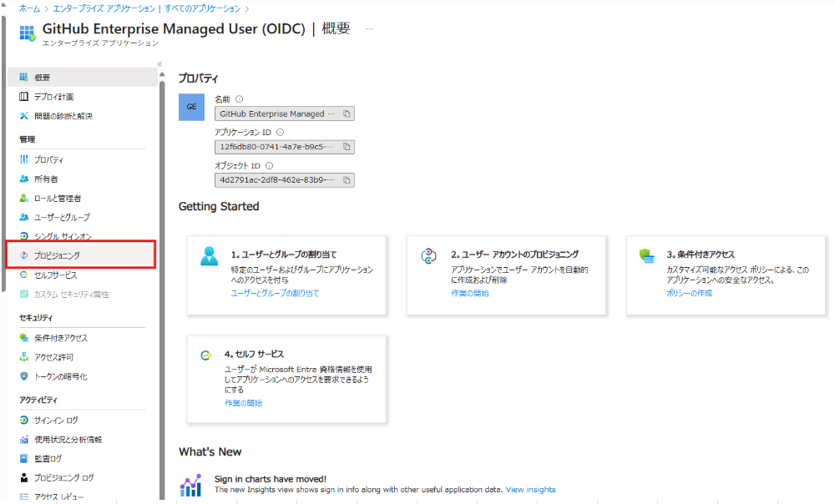Click the プロビジョニング sidebar icon
The width and height of the screenshot is (835, 504).
click(x=24, y=255)
